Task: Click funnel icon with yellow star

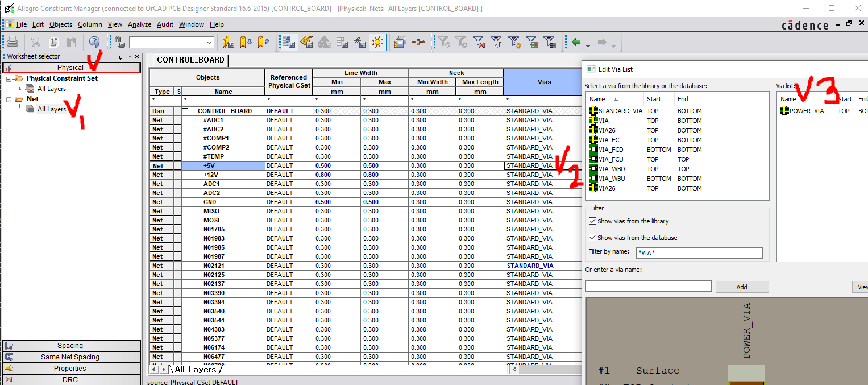Action: coord(514,42)
